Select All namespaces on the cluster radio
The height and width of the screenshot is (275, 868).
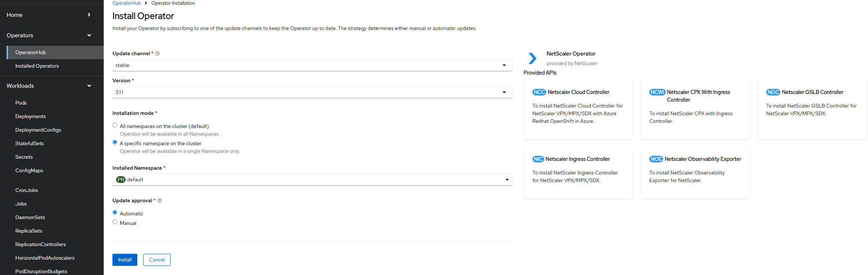tap(115, 125)
